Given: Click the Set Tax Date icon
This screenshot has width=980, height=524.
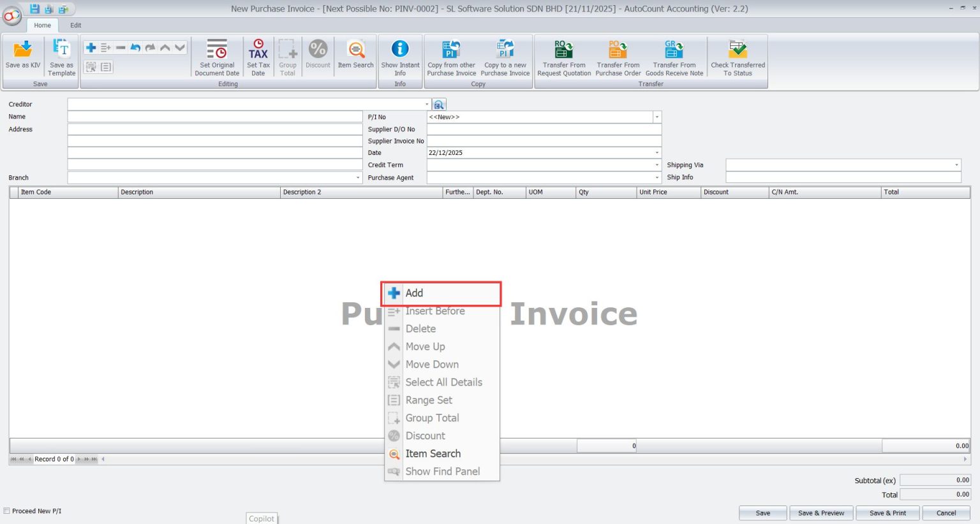Looking at the screenshot, I should [x=258, y=56].
